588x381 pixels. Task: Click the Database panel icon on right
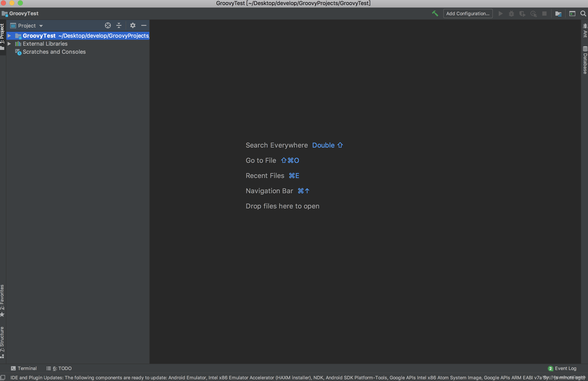click(584, 56)
